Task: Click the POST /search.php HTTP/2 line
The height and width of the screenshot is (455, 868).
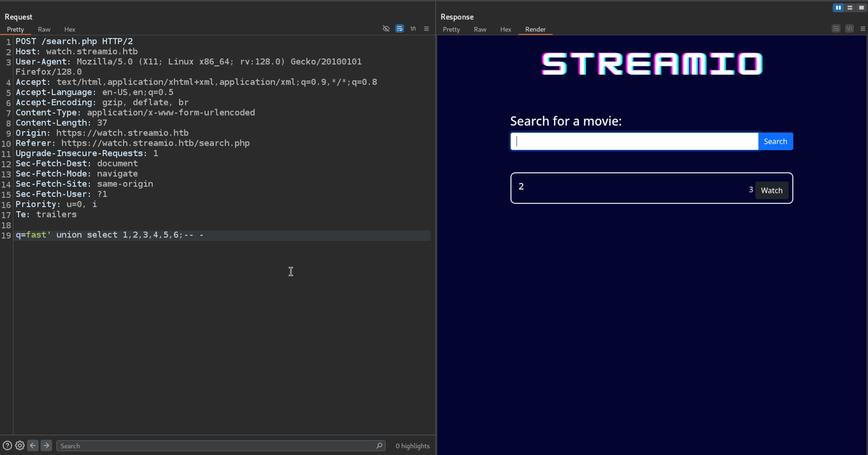Action: pos(74,42)
